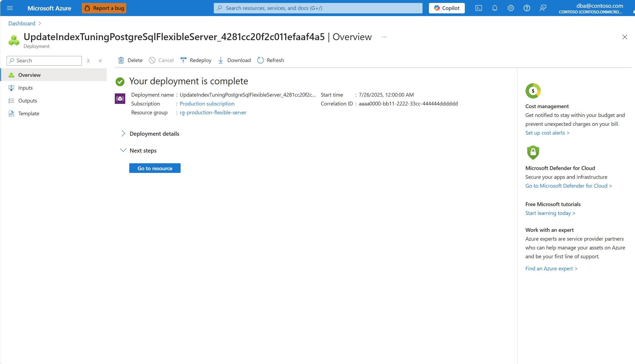
Task: Click the help question mark icon
Action: click(x=527, y=8)
